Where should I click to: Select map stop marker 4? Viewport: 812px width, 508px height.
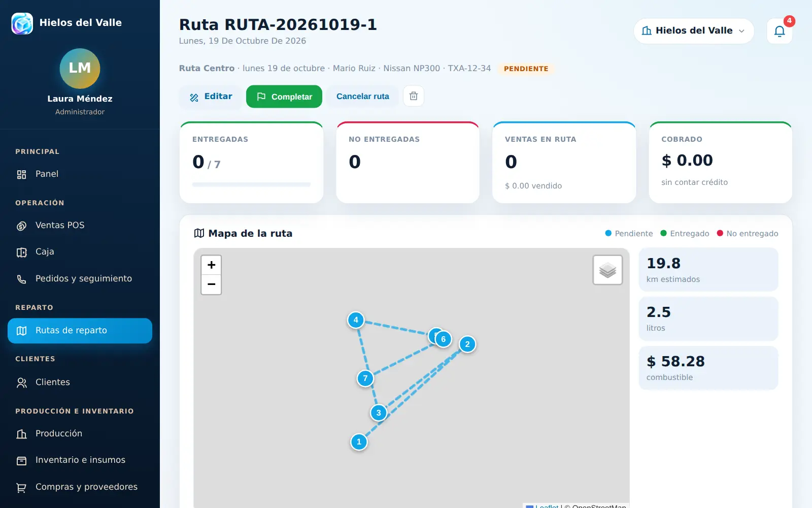click(356, 320)
